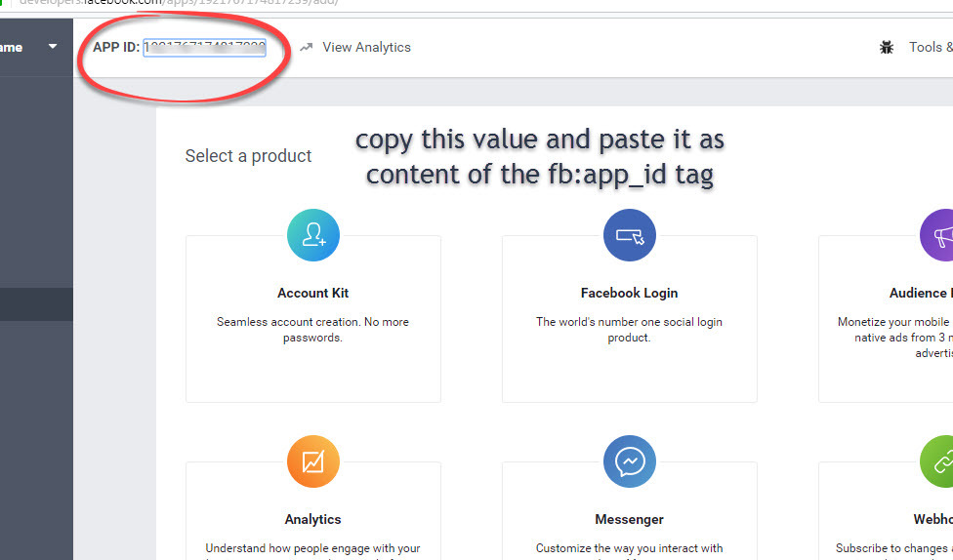This screenshot has height=560, width=953.
Task: Click the Messenger chat bubble icon
Action: point(629,461)
